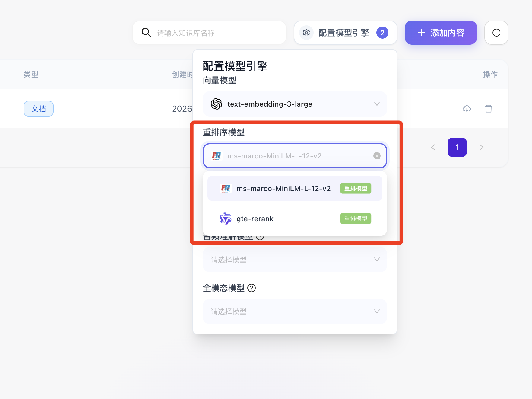Go to the previous page arrow
This screenshot has height=399, width=532.
[433, 147]
